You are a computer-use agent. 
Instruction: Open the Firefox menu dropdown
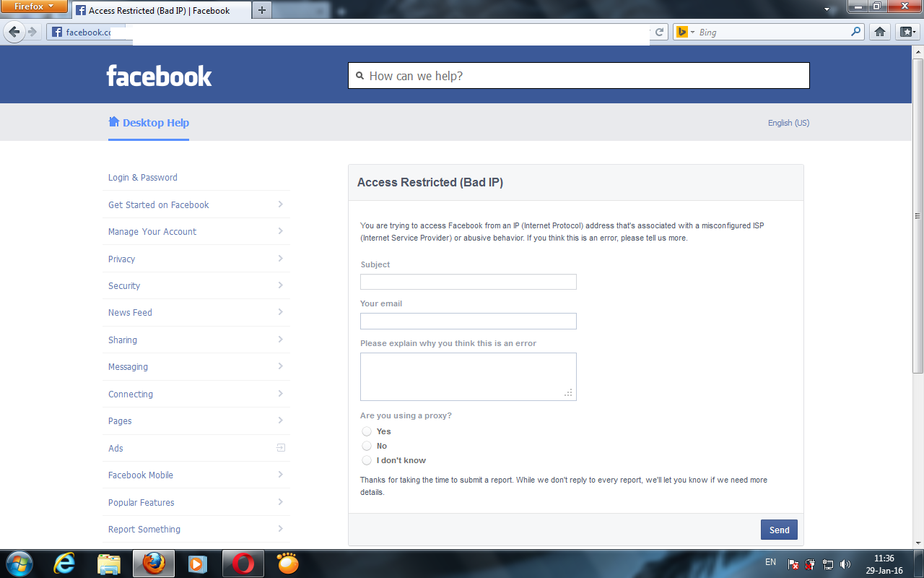34,7
